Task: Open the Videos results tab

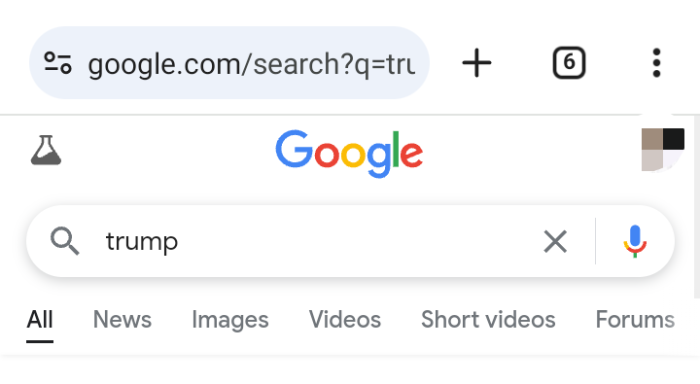Action: click(345, 320)
